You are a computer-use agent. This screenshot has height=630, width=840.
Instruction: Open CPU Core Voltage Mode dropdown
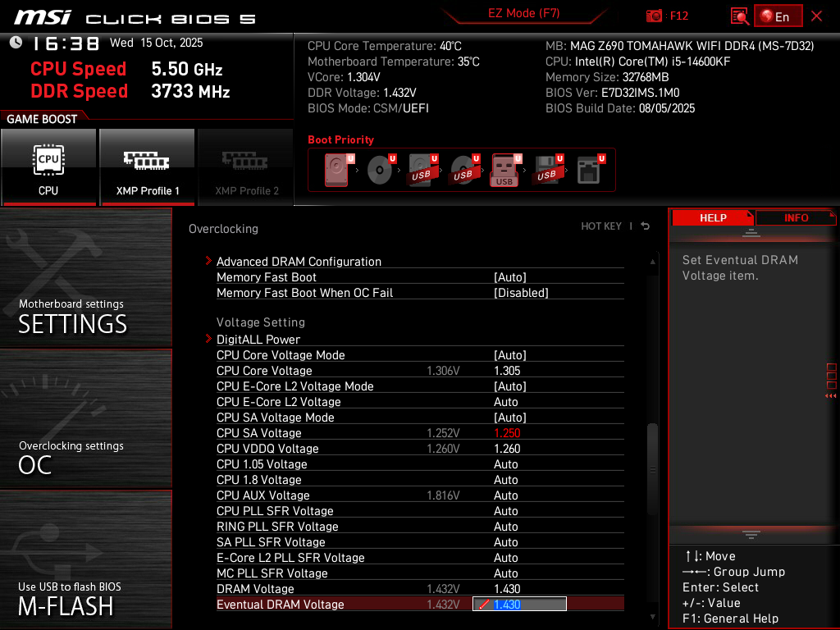510,354
